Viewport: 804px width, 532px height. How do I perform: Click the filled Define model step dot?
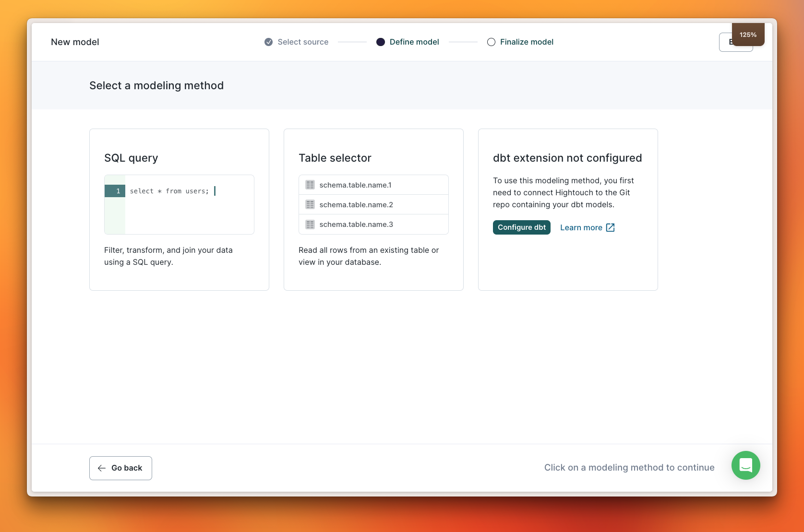click(381, 42)
